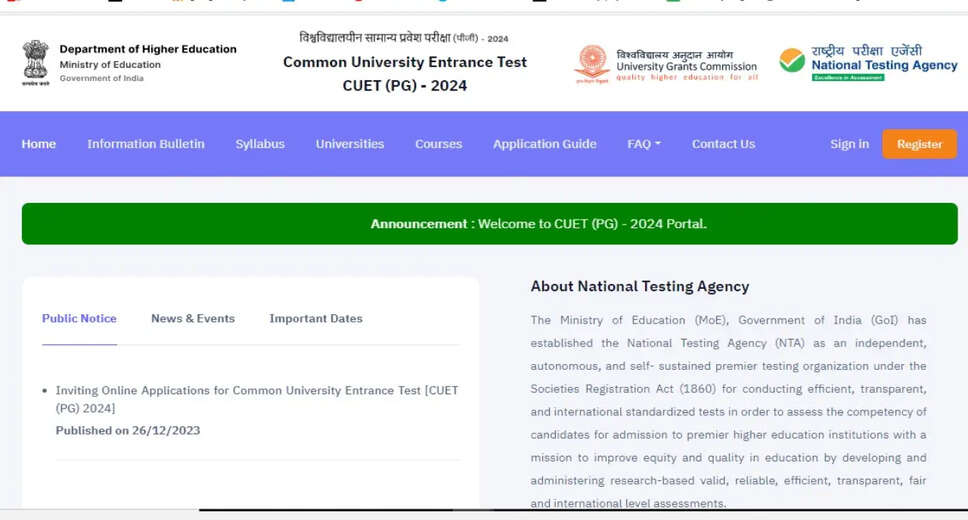Switch to the News & Events tab
968x520 pixels.
coord(193,319)
